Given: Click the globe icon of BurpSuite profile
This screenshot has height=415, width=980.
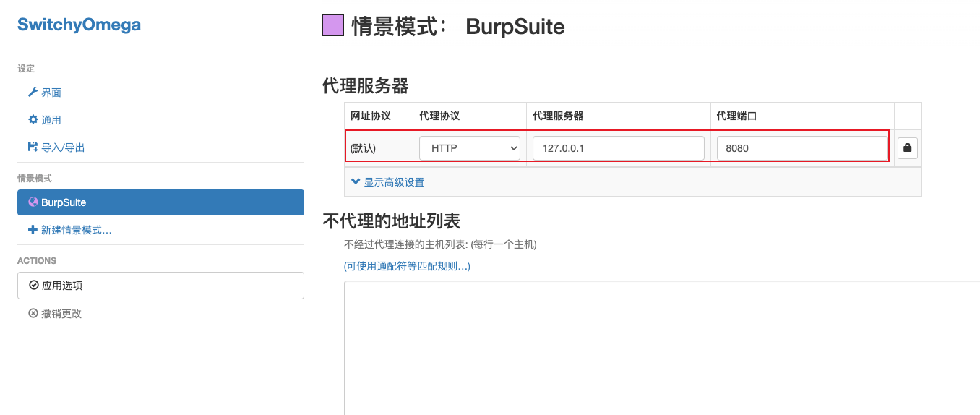Looking at the screenshot, I should (x=33, y=202).
